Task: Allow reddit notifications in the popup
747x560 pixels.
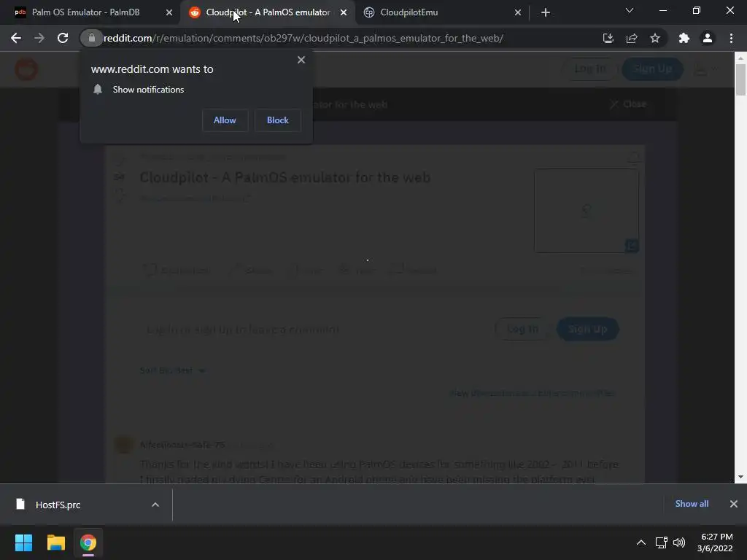Action: (225, 120)
